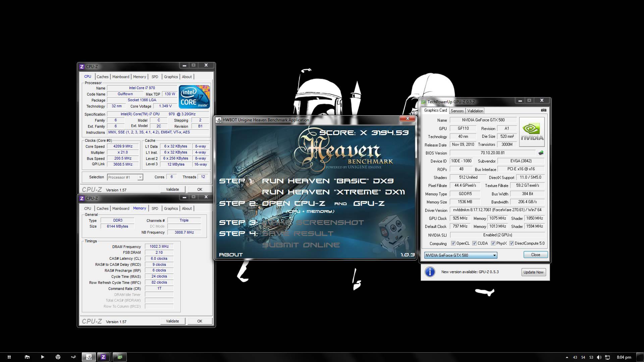
Task: Click the lower CPU-Z window's title icon
Action: (x=82, y=198)
